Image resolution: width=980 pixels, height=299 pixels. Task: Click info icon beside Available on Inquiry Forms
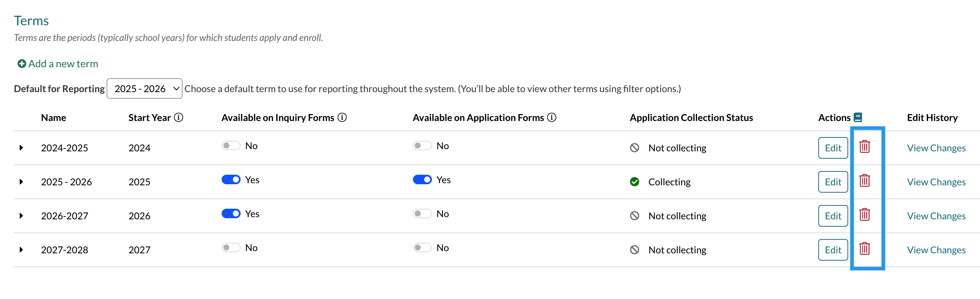click(x=342, y=117)
